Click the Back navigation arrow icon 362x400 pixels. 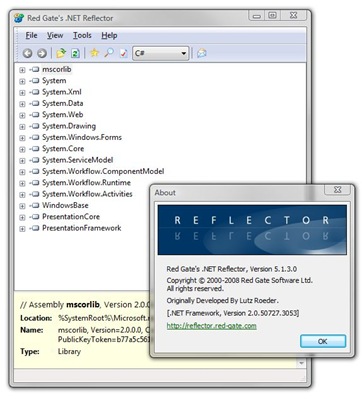28,53
